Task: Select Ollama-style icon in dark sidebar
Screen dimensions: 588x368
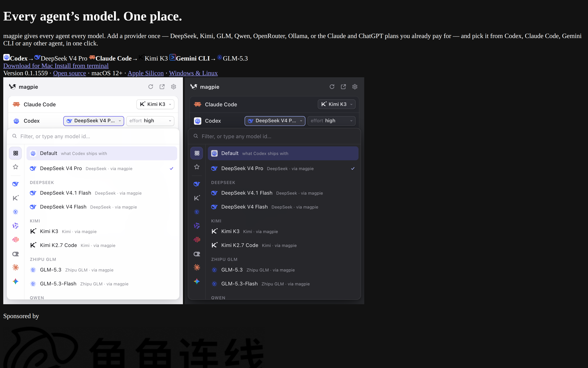Action: pyautogui.click(x=197, y=254)
